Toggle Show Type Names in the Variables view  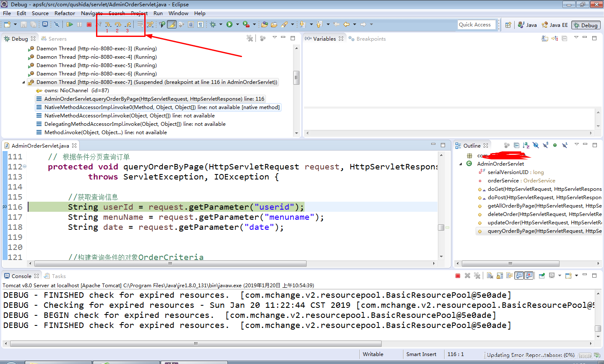(544, 39)
